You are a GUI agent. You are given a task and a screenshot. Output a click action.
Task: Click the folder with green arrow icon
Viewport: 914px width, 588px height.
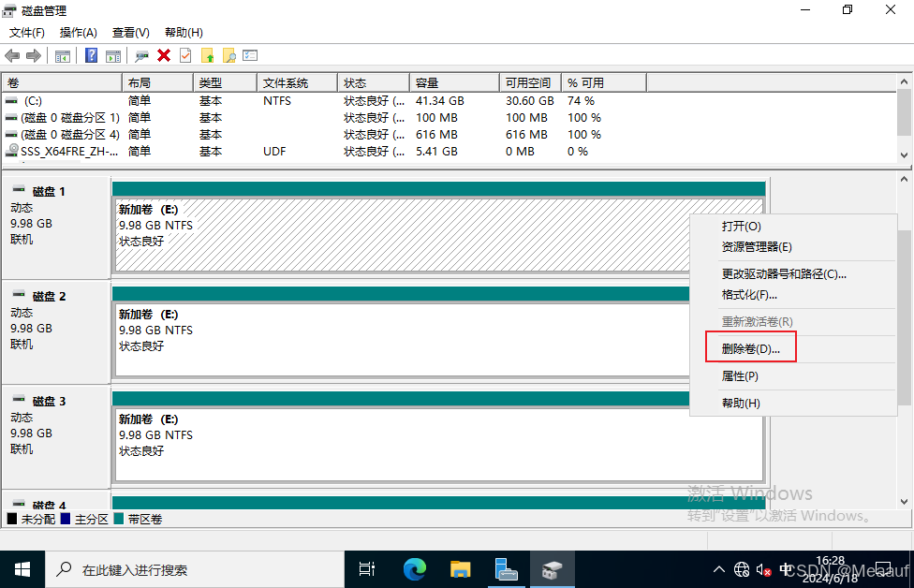pyautogui.click(x=208, y=56)
